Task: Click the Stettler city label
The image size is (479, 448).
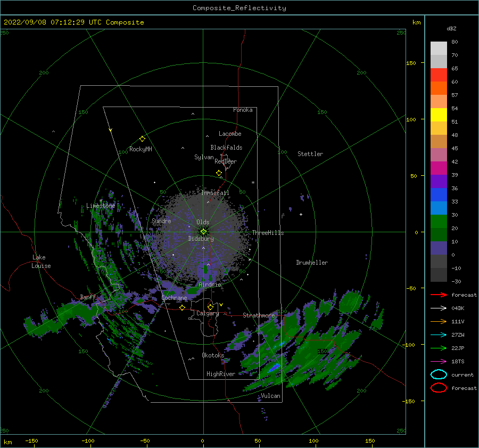Action: (x=310, y=154)
